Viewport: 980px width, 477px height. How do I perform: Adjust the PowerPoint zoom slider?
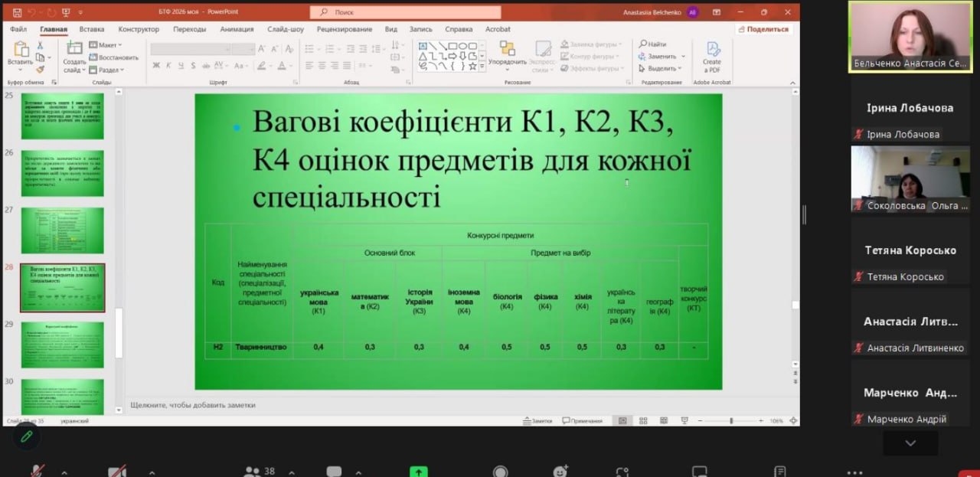pyautogui.click(x=731, y=420)
